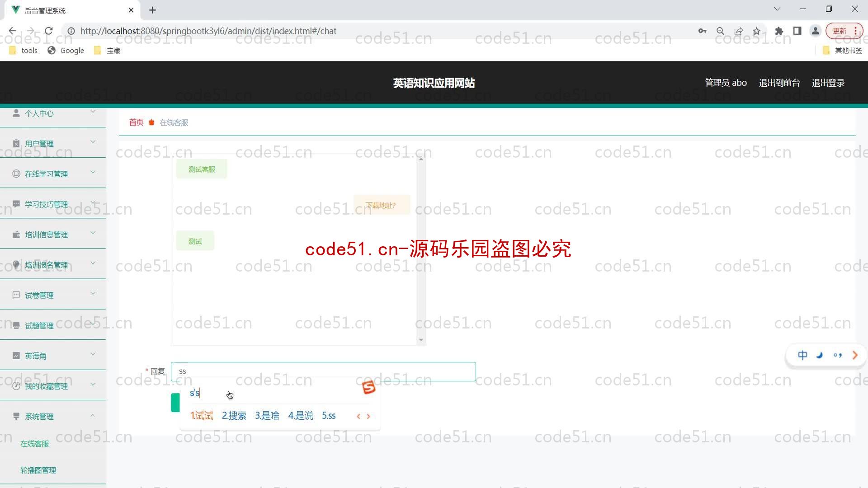The image size is (868, 488).
Task: Expand 培训信息管理 menu
Action: (53, 234)
